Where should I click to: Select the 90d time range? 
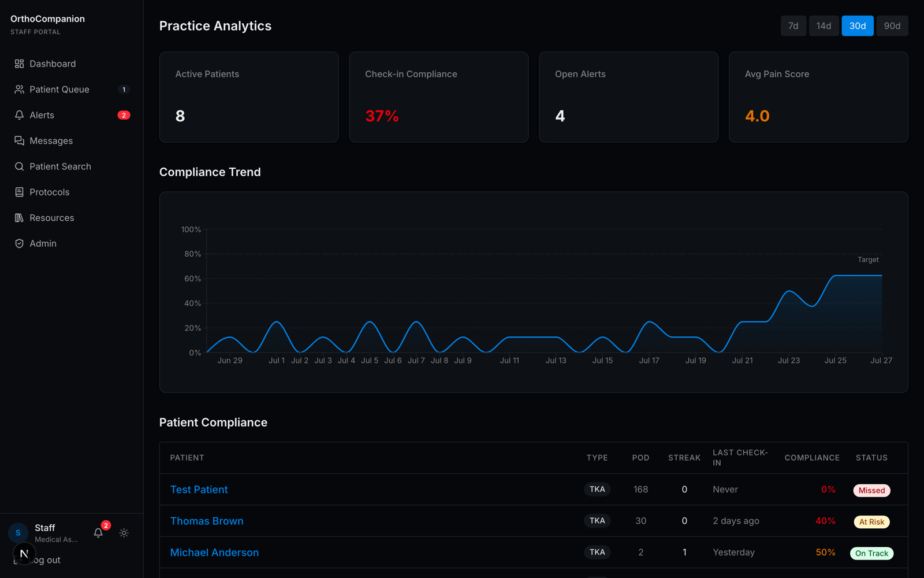[892, 26]
